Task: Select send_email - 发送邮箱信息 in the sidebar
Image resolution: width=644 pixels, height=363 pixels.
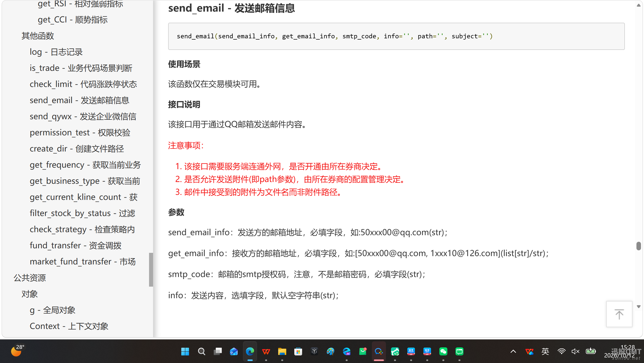Action: point(80,100)
